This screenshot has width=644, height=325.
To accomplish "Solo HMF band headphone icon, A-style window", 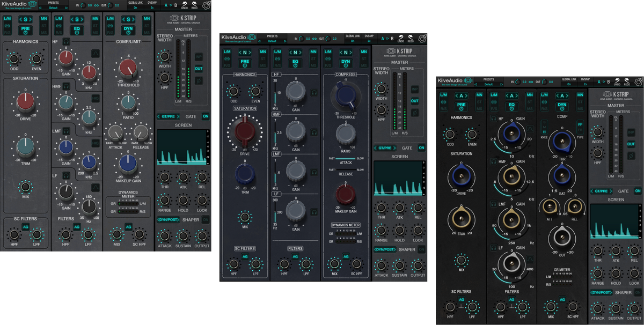I will tap(493, 161).
